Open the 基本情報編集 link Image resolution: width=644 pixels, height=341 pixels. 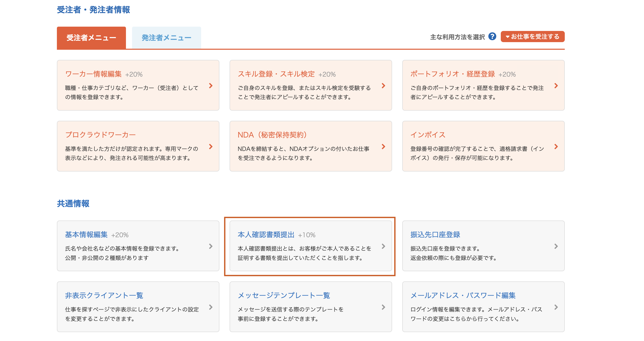click(x=86, y=235)
